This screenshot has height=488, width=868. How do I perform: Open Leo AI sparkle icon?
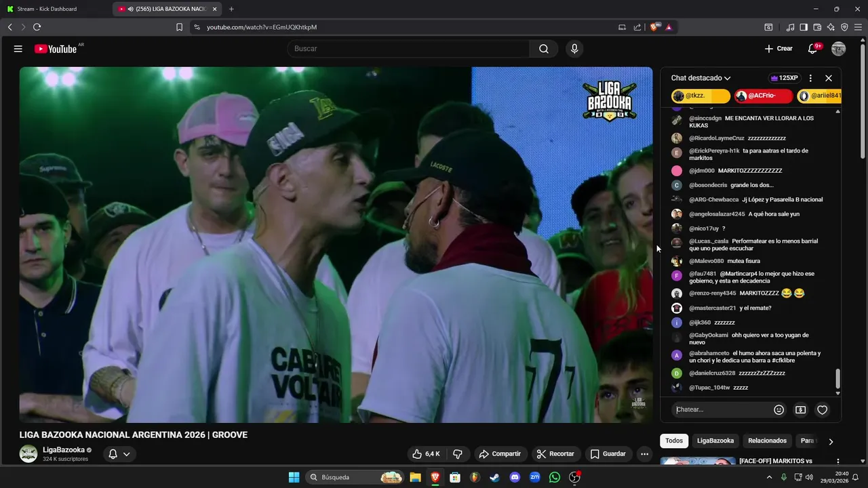click(x=831, y=27)
